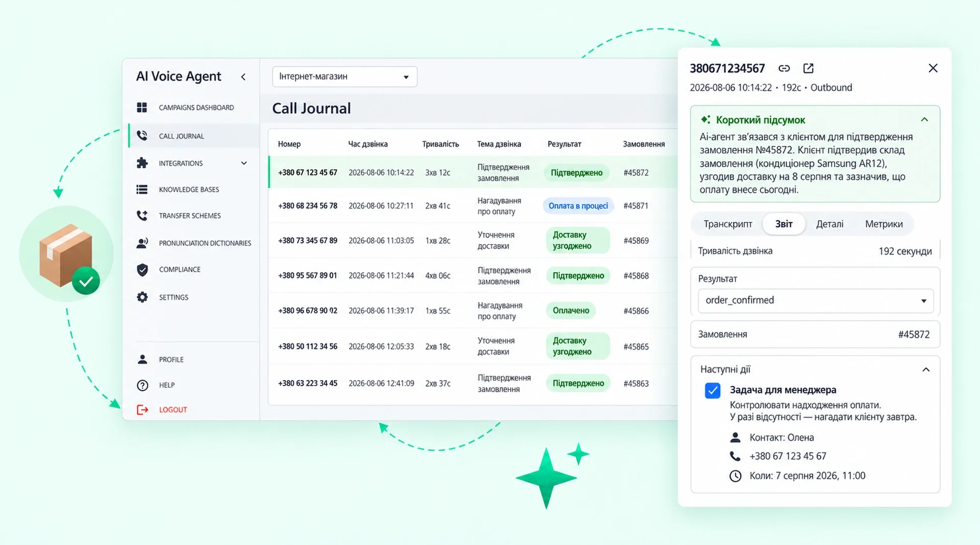Toggle the Задача для менеджера checkbox

click(713, 391)
